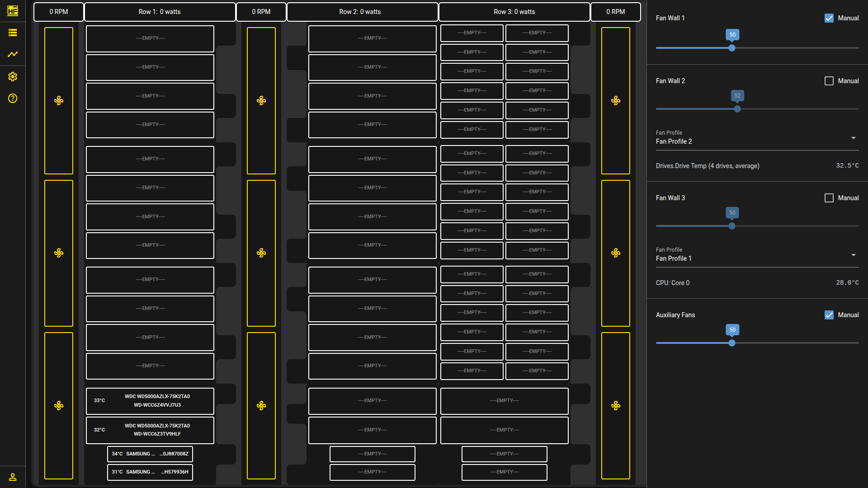Click the HF logo icon at top-left

pos(13,11)
